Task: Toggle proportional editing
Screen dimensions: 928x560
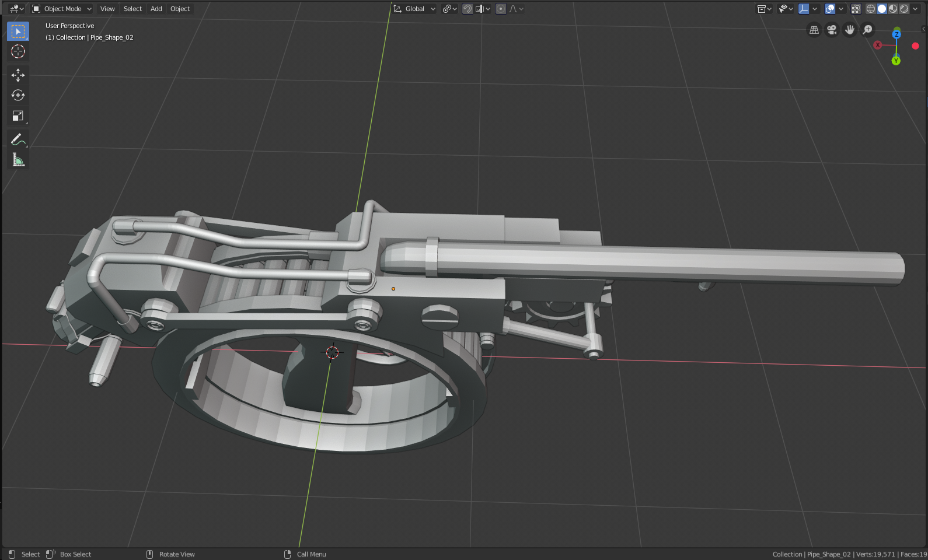Action: [x=501, y=9]
